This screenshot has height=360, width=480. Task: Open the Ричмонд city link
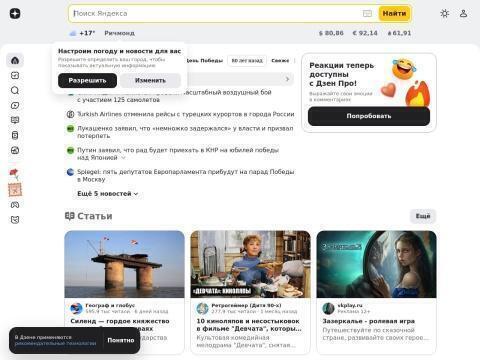pos(119,33)
